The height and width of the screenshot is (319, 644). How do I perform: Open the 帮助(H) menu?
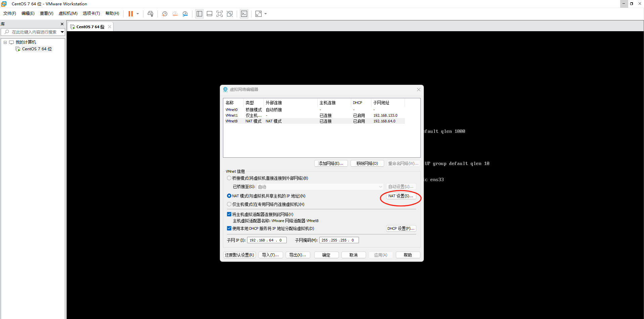click(112, 13)
